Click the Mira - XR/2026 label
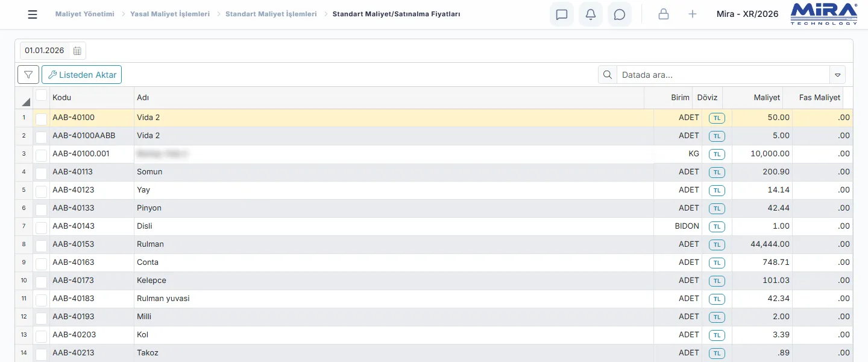 pos(747,14)
